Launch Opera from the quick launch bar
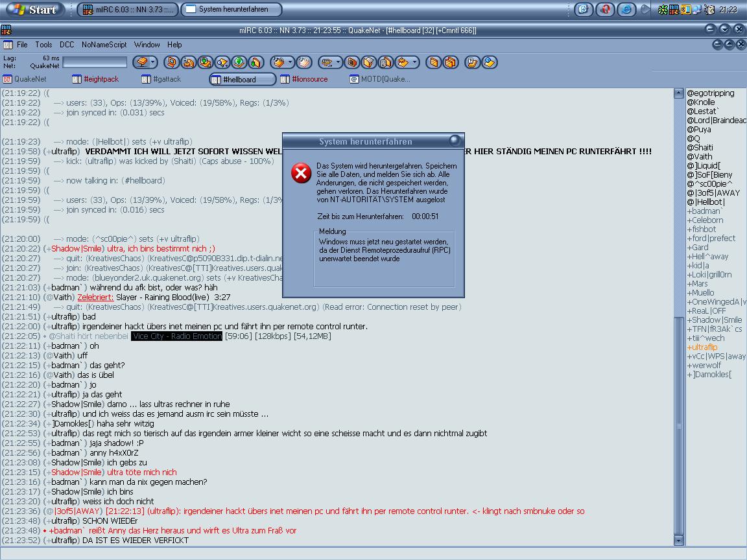747x560 pixels. tap(605, 9)
